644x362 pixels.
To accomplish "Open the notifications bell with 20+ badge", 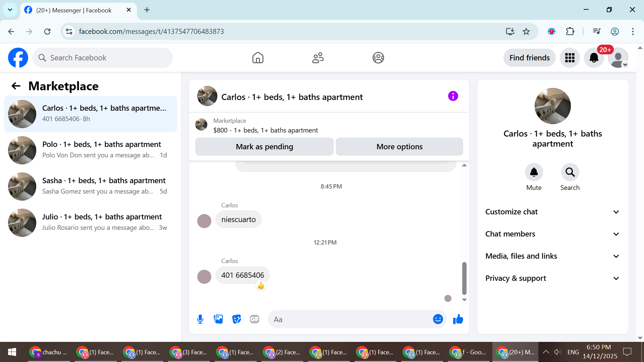I will pyautogui.click(x=594, y=58).
